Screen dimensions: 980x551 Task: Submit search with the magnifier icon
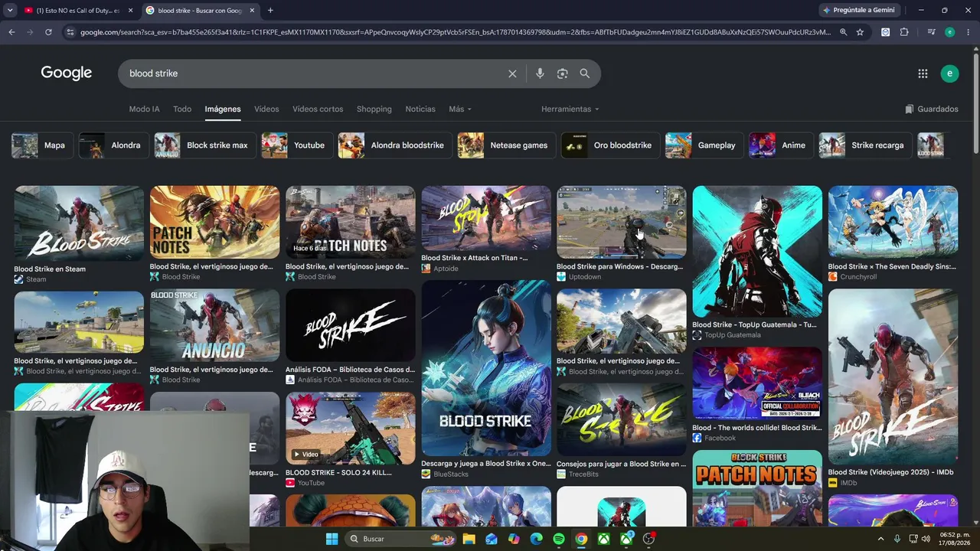[585, 73]
